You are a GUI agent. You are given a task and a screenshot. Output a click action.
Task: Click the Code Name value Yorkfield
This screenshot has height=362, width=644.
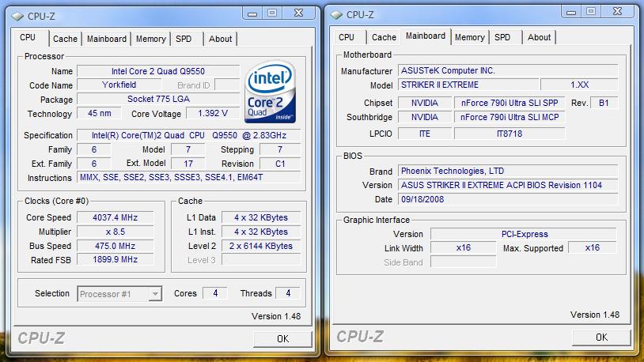coord(119,85)
